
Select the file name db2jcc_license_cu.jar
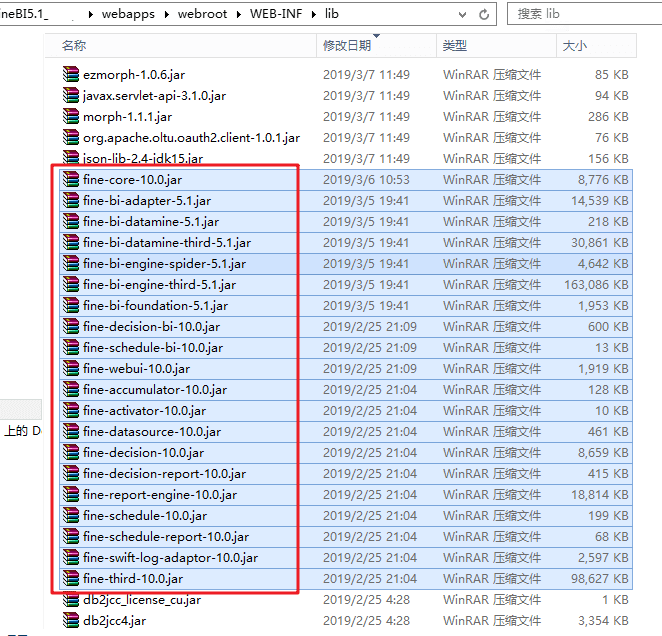[142, 600]
